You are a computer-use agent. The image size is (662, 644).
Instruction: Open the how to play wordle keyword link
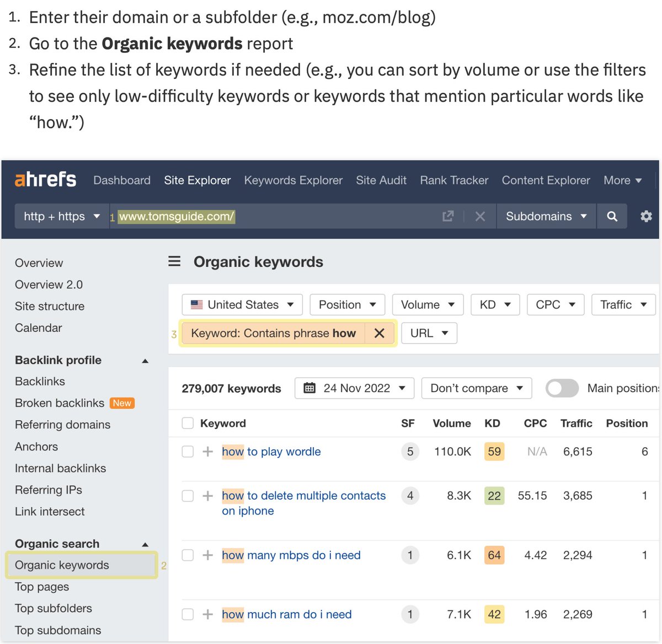pos(271,452)
